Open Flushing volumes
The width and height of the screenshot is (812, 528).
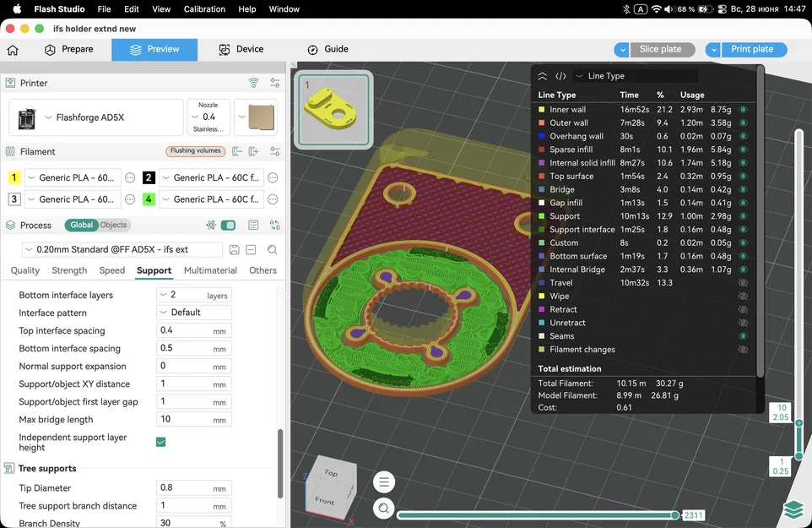[x=196, y=150]
